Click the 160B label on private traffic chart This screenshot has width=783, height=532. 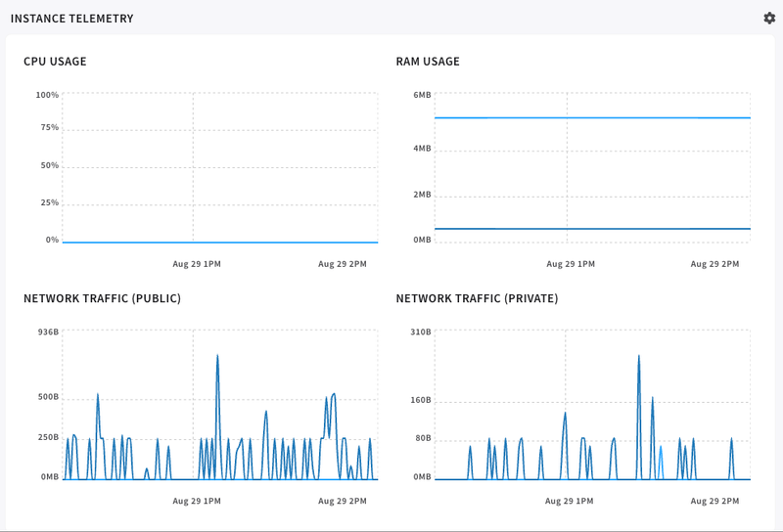[x=421, y=400]
